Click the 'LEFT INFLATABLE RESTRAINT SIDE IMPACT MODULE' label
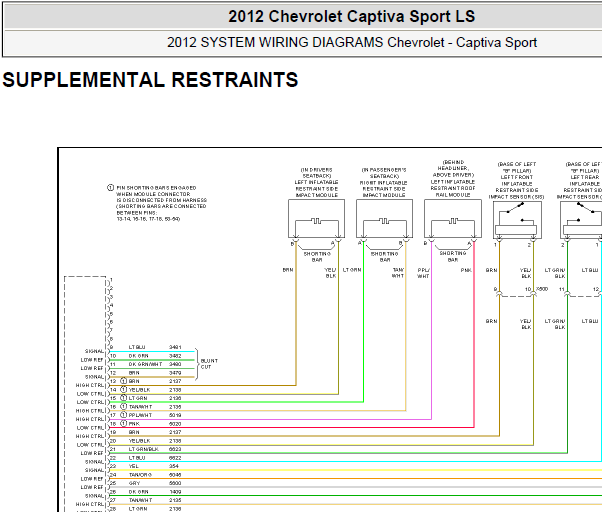602x512 pixels. coord(316,188)
